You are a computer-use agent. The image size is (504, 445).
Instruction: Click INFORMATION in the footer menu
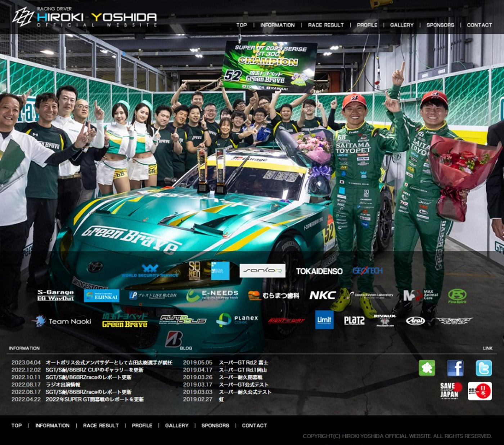tap(53, 425)
